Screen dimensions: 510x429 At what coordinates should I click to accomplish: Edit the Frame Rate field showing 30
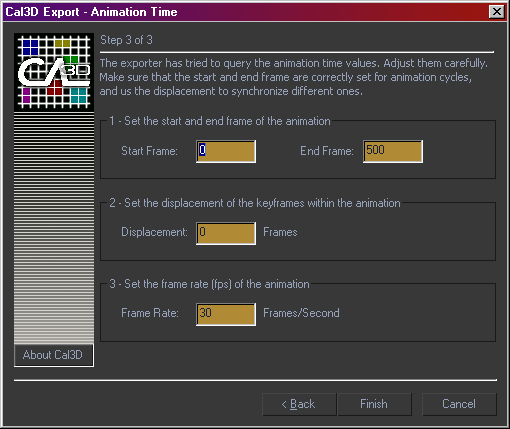coord(226,314)
